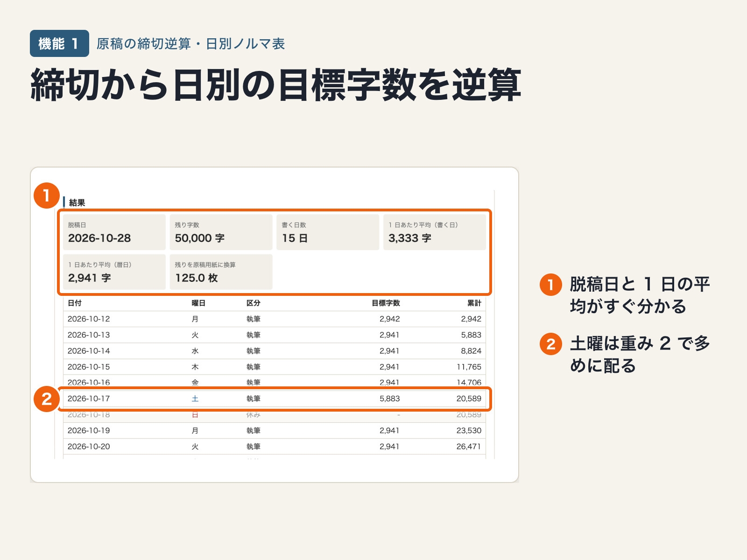Select the 機能 1 badge
This screenshot has height=560, width=747.
[x=59, y=43]
